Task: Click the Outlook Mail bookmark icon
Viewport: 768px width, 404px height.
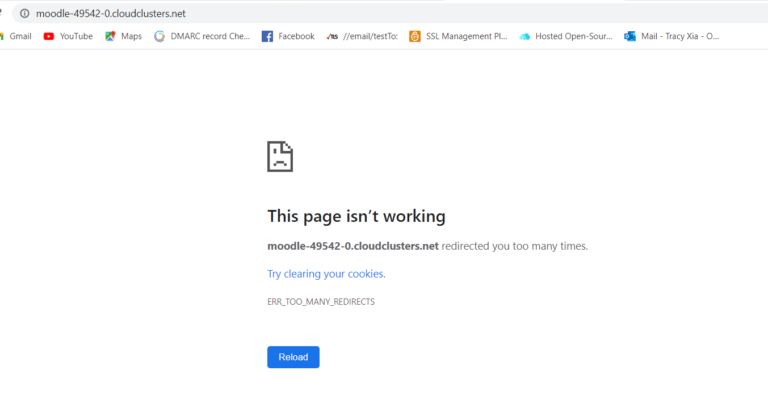Action: pos(630,36)
